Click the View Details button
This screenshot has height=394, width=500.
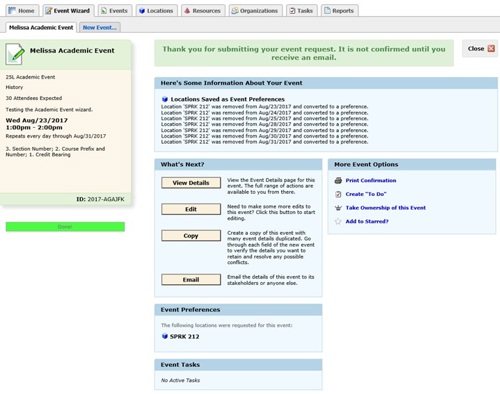(191, 183)
